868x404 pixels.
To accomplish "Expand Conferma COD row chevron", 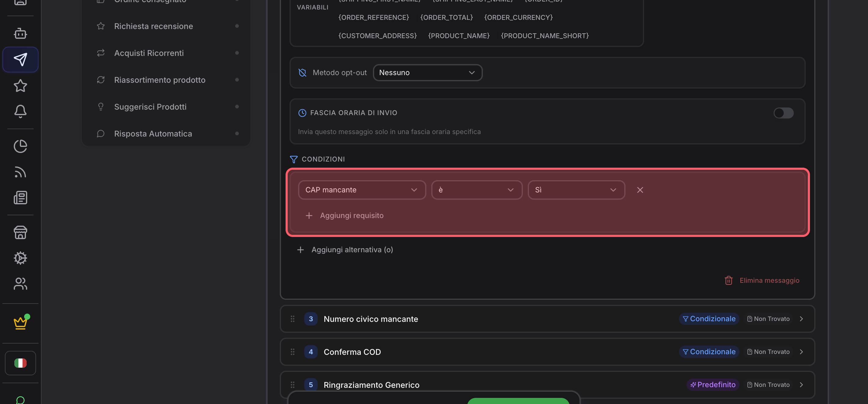I will [x=801, y=352].
